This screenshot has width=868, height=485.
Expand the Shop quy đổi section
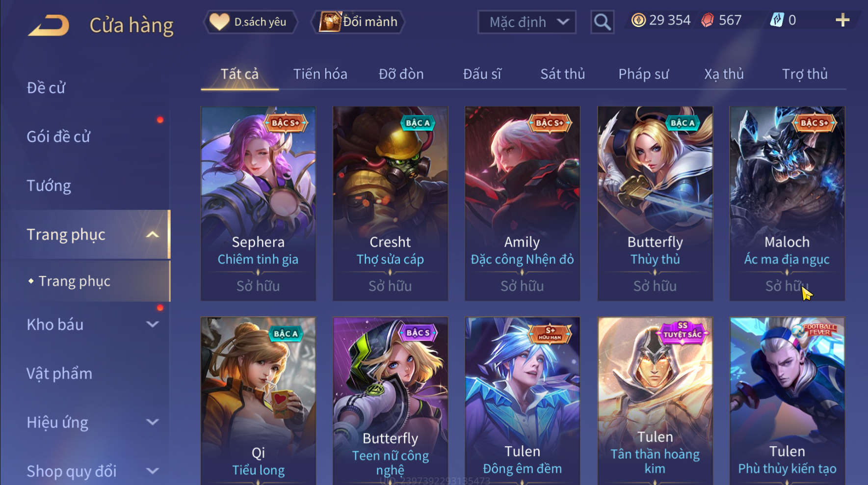153,471
